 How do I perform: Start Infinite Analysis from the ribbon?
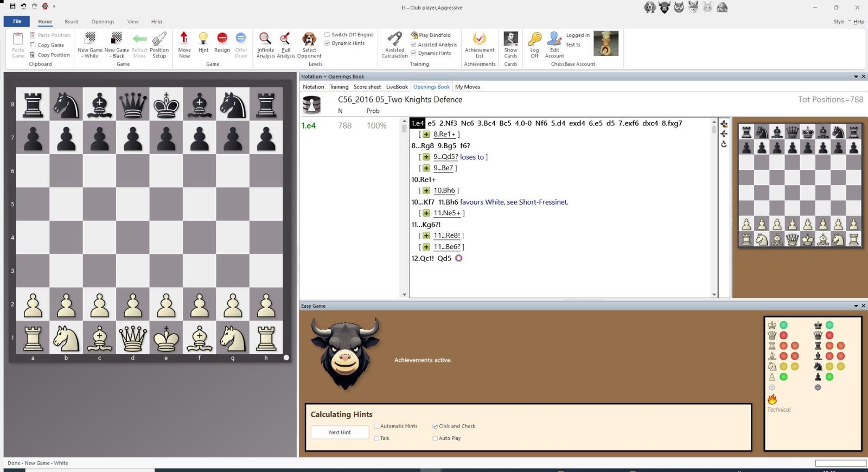point(265,39)
